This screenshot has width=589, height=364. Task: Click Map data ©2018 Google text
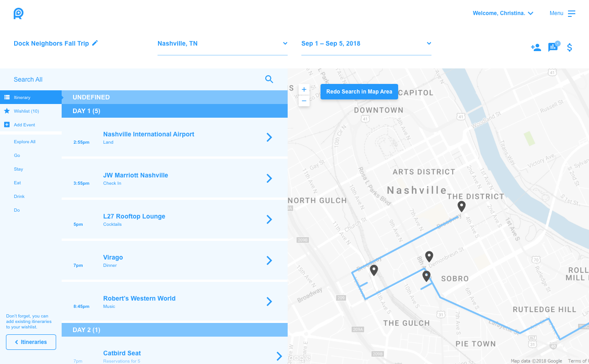(x=536, y=361)
